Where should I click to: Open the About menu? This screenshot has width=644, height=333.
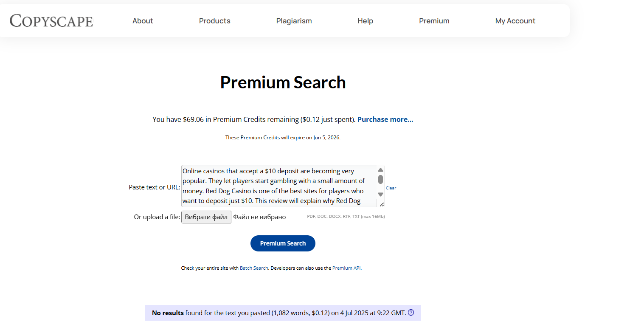click(x=143, y=21)
